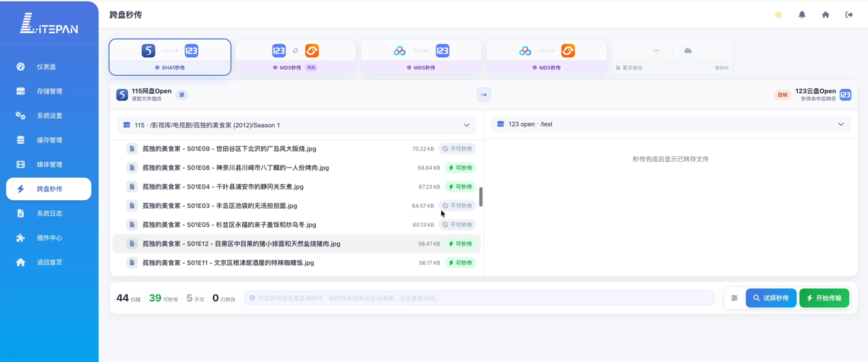Click 不可秒传 badge on S01E05 row
The height and width of the screenshot is (362, 868).
[x=457, y=225]
